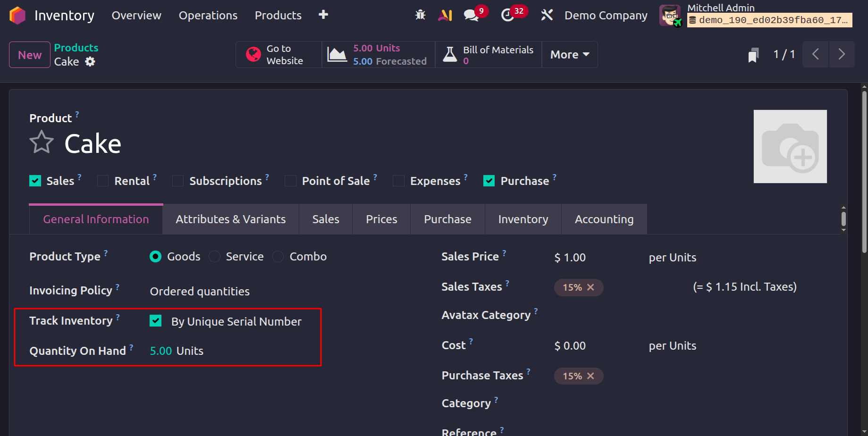
Task: Uncheck the By Unique Serial Number checkbox
Action: pyautogui.click(x=155, y=321)
